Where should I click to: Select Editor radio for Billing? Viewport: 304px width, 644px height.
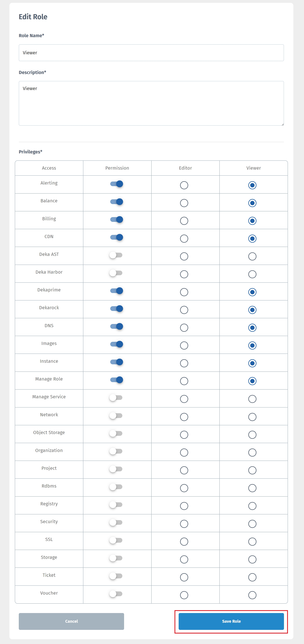click(184, 221)
